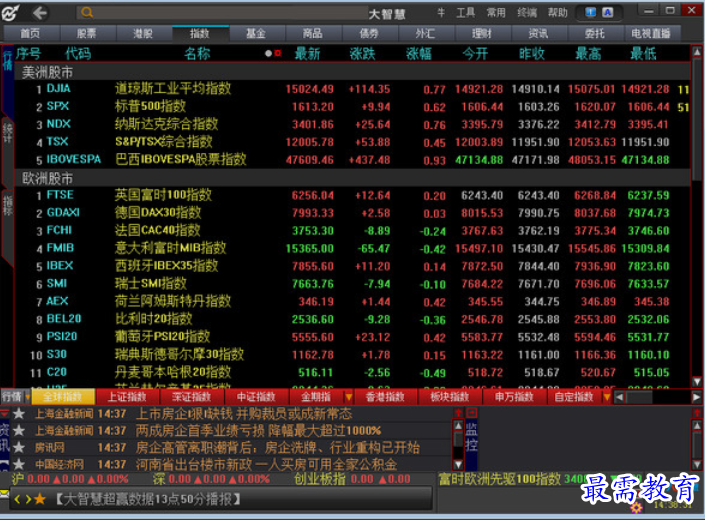Click the red square marker beside 名称
Viewport: 705px width, 520px height.
[x=278, y=53]
